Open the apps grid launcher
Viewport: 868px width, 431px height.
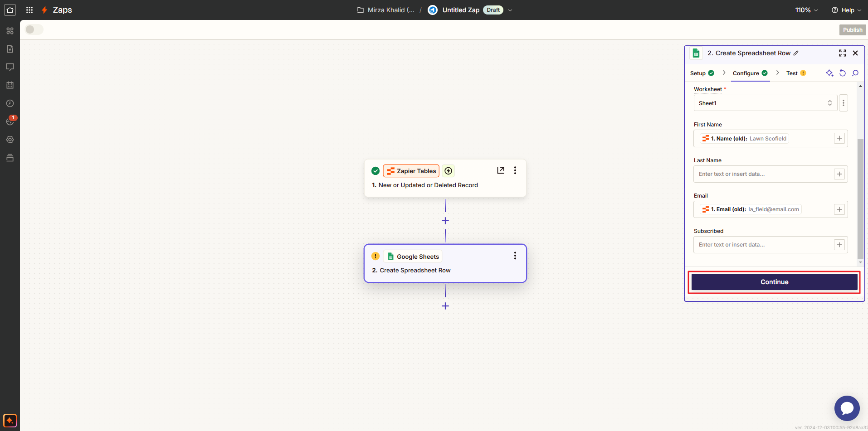[x=29, y=10]
